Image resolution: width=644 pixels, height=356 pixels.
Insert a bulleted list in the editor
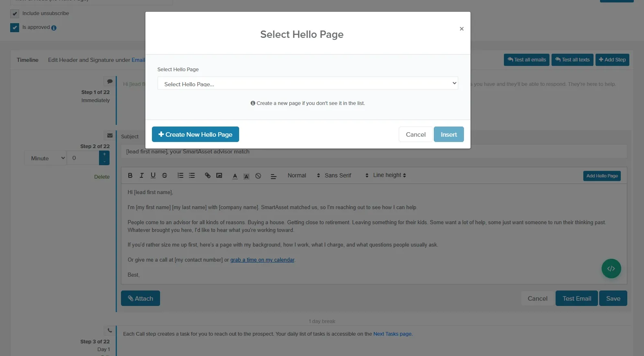click(192, 175)
